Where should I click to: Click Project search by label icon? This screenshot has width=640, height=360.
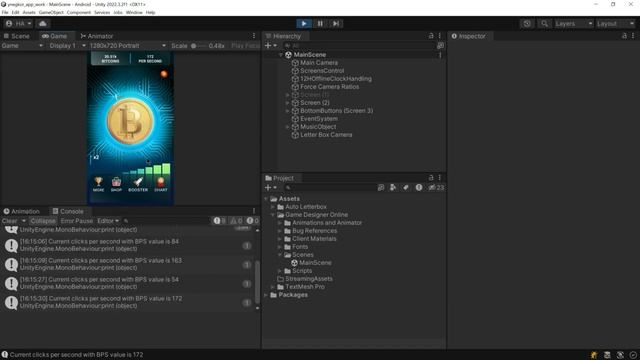406,187
